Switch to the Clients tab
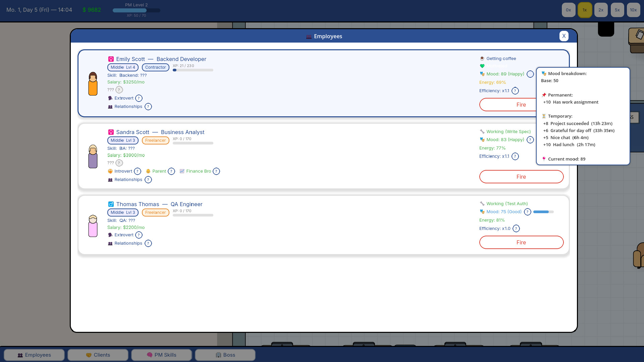The image size is (644, 362). pos(98,355)
